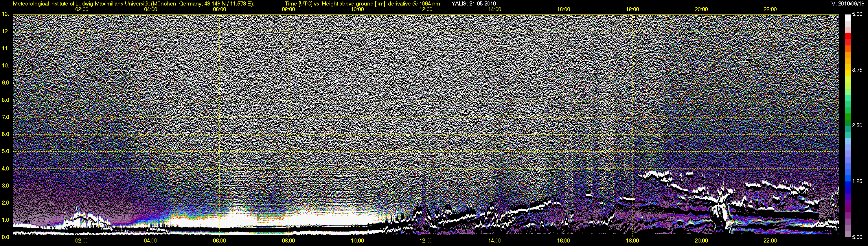Select the 9.0 height axis label

[5, 82]
